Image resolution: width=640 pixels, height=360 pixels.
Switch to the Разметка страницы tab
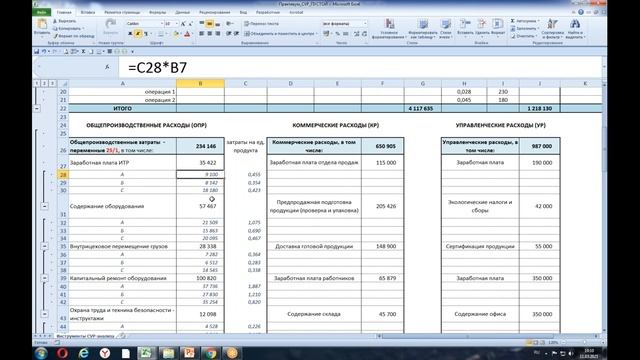coord(122,12)
